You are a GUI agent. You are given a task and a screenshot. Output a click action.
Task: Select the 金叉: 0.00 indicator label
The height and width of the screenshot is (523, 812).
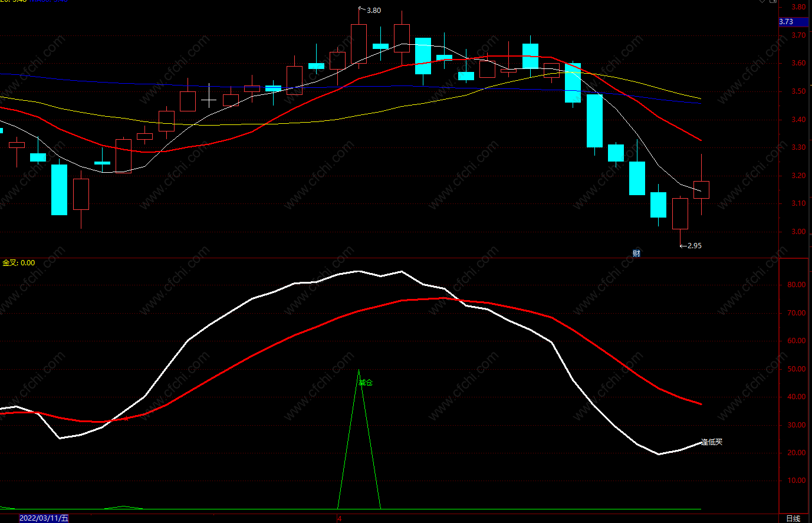(19, 263)
